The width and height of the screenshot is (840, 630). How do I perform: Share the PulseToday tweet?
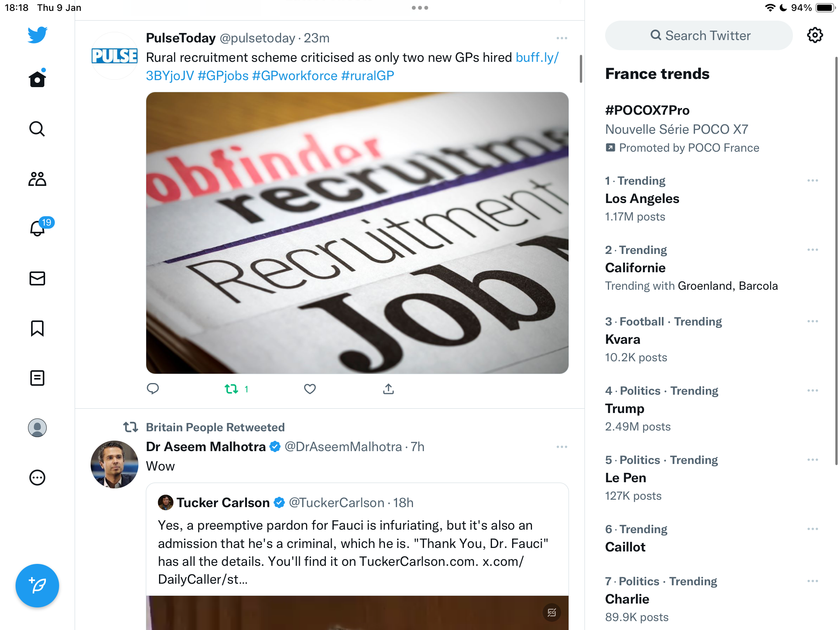click(388, 388)
